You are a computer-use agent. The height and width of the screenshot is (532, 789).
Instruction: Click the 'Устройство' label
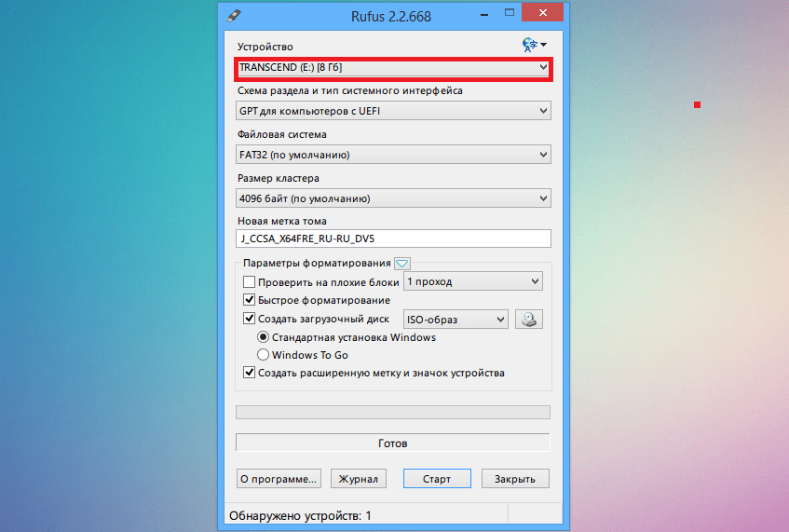click(265, 47)
